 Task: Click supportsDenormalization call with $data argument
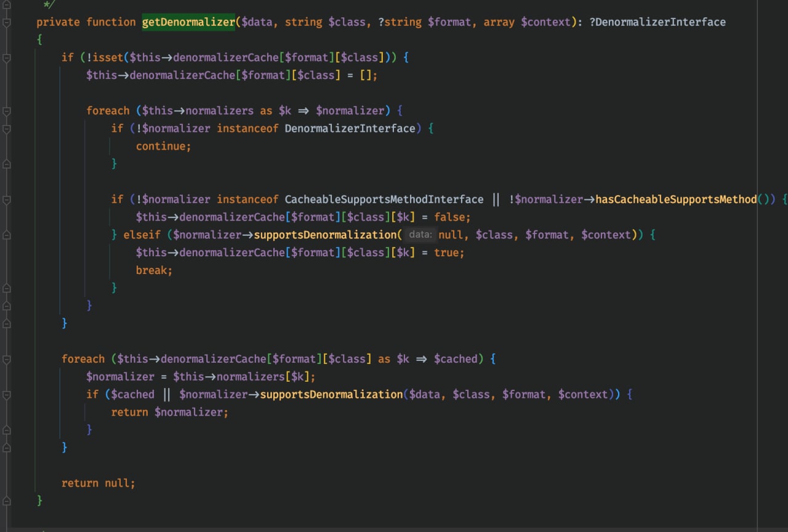point(331,395)
